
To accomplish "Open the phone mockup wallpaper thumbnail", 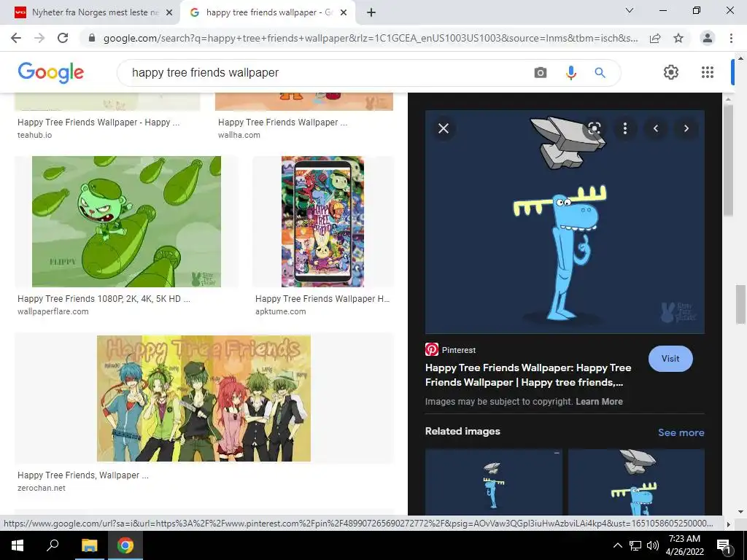I will 322,222.
